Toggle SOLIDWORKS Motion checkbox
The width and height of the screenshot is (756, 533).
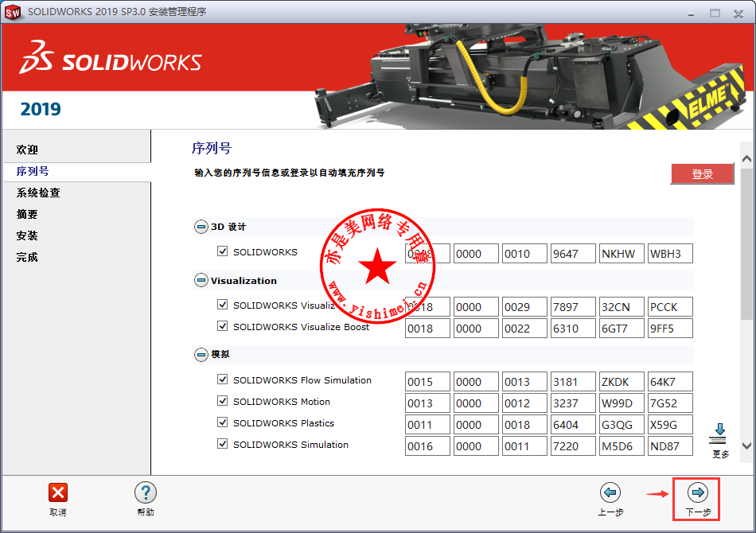pyautogui.click(x=222, y=401)
